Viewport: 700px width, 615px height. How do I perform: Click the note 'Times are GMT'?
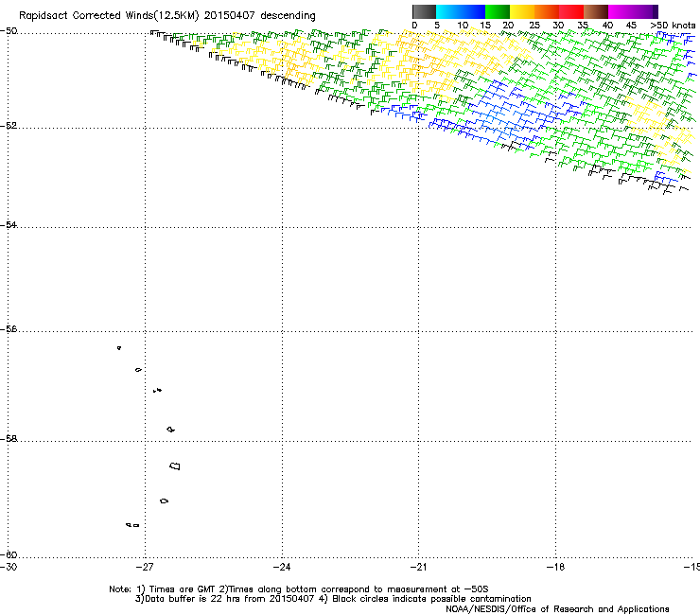183,589
